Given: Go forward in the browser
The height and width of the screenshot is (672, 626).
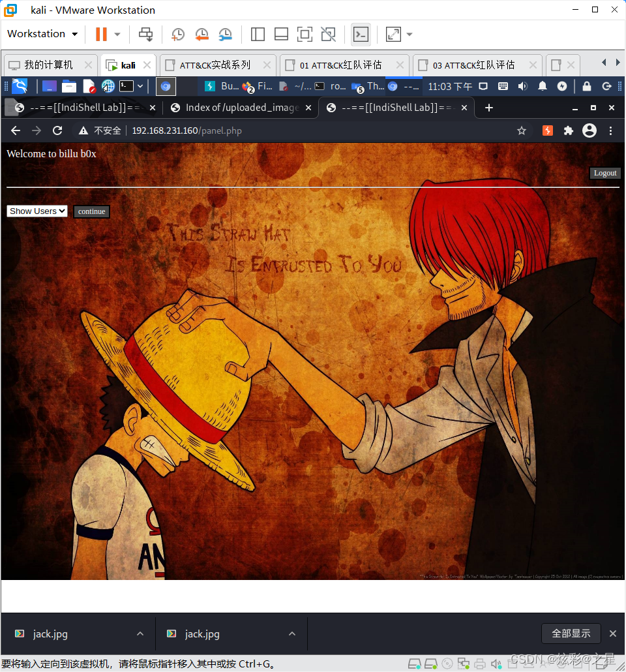Looking at the screenshot, I should [37, 130].
